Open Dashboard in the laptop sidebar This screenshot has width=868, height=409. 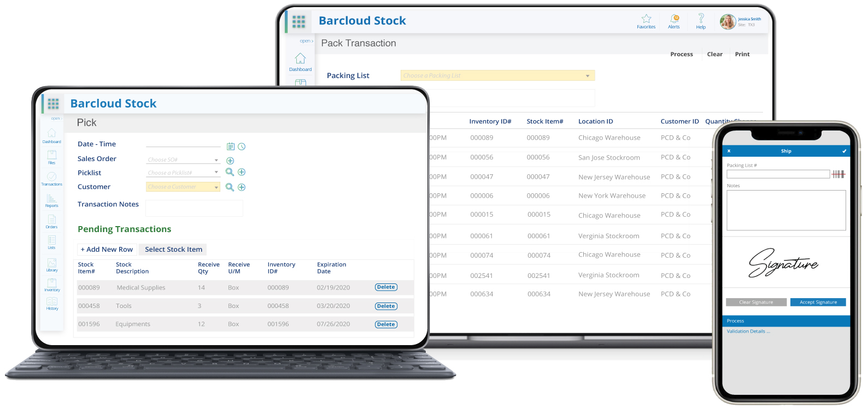[x=300, y=62]
